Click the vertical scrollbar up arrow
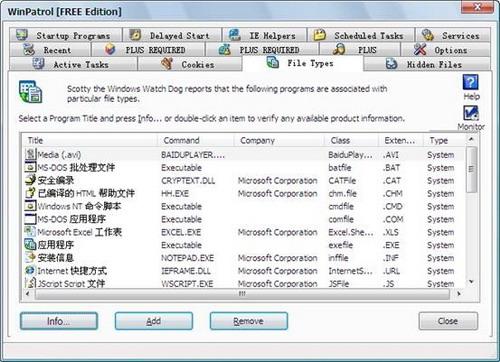The height and width of the screenshot is (362, 500). (x=471, y=139)
